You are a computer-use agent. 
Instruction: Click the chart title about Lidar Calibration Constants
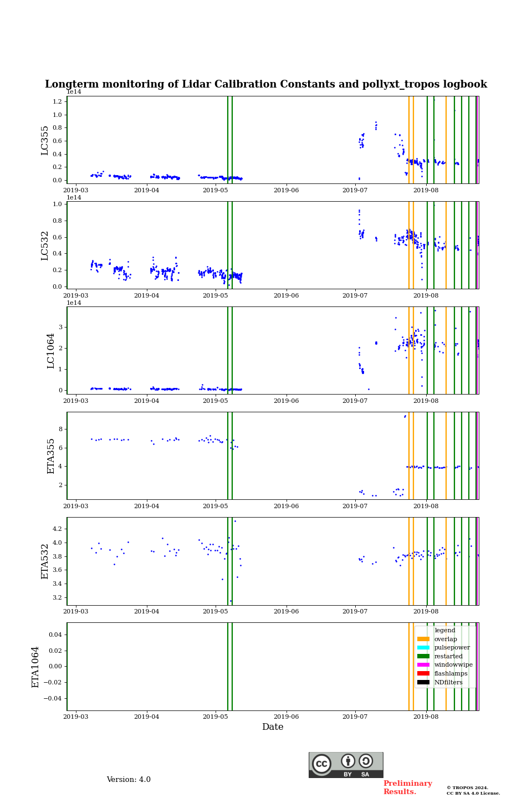[x=266, y=84]
